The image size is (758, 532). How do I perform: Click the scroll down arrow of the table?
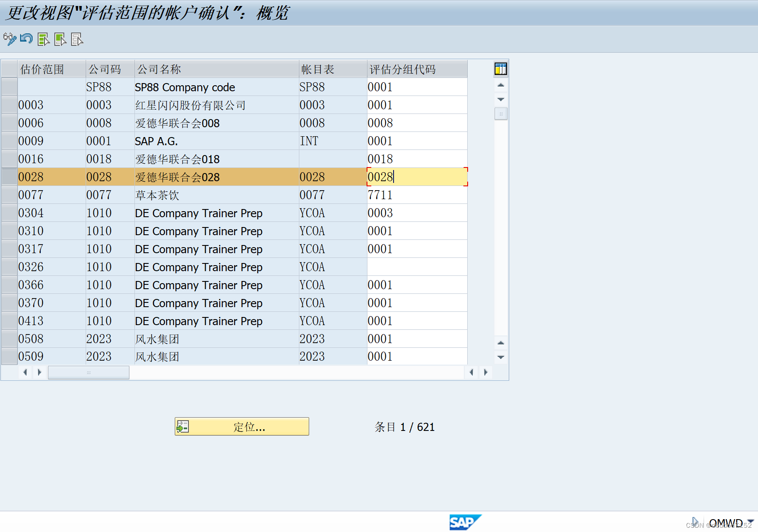click(x=500, y=99)
